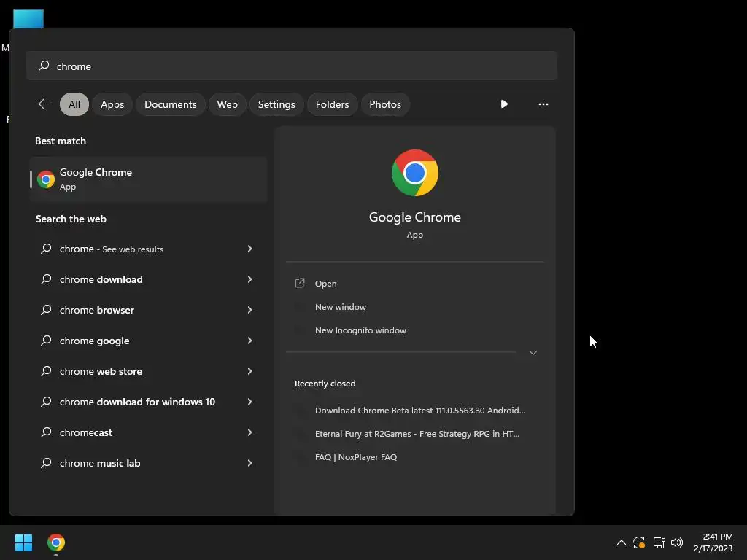Click the large Google Chrome logo in preview pane
The image size is (747, 560).
pyautogui.click(x=415, y=173)
